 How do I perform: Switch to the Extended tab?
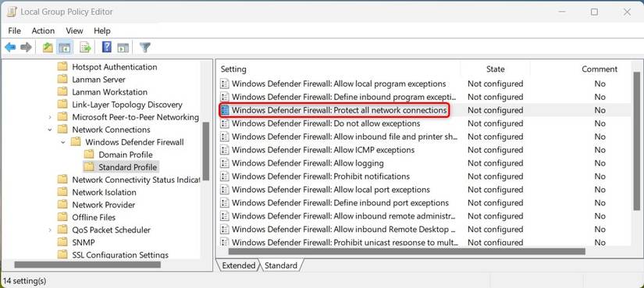tap(238, 265)
